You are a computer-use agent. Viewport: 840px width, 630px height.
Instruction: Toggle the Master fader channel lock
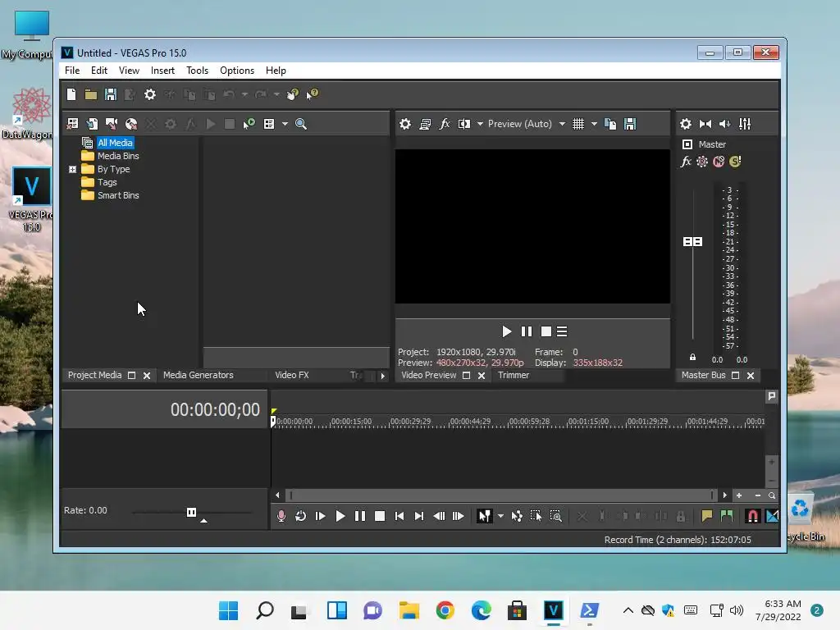click(x=692, y=358)
